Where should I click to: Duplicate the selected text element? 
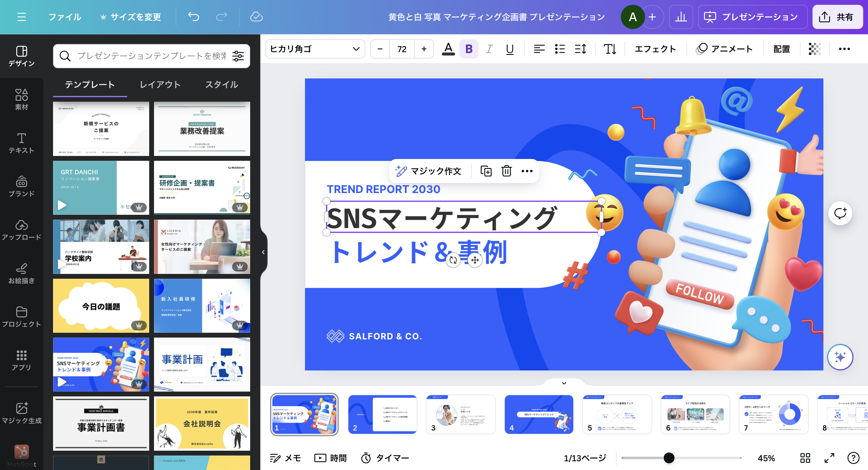(x=486, y=171)
